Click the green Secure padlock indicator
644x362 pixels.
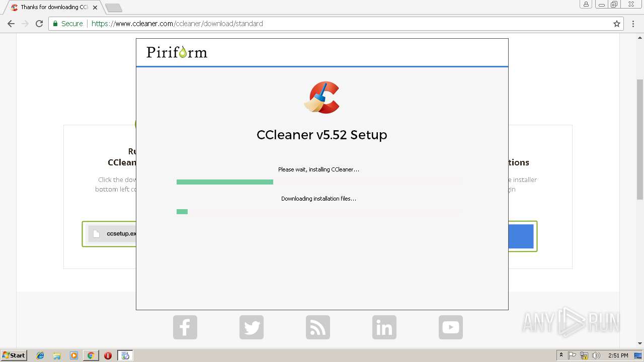[x=68, y=24]
